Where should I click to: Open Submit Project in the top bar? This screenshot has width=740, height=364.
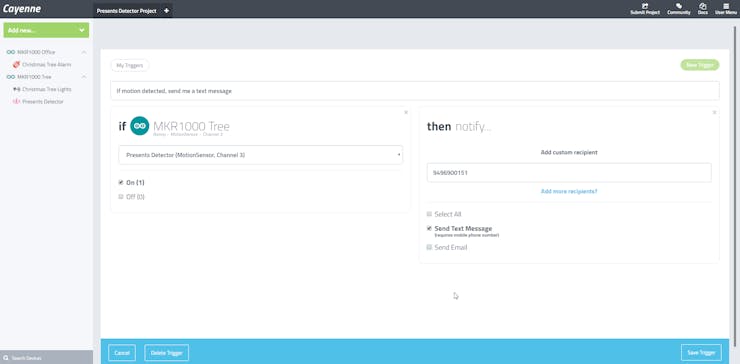click(645, 9)
